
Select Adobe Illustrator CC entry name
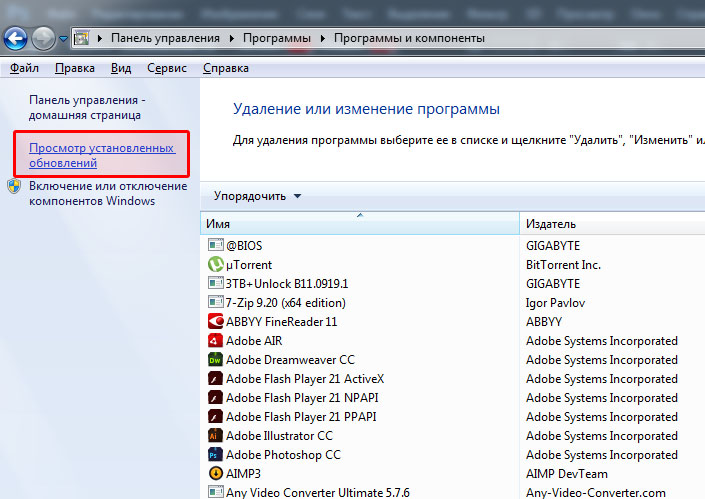[279, 436]
